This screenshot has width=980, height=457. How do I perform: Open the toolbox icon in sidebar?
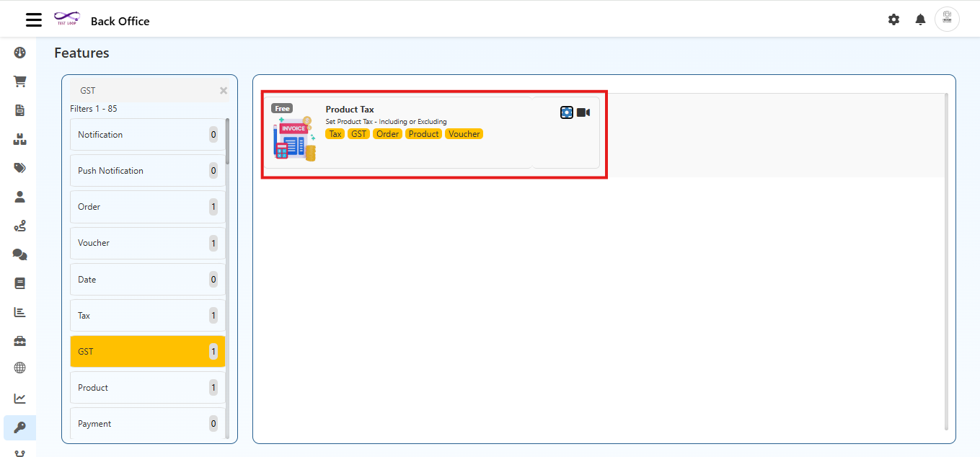(19, 340)
